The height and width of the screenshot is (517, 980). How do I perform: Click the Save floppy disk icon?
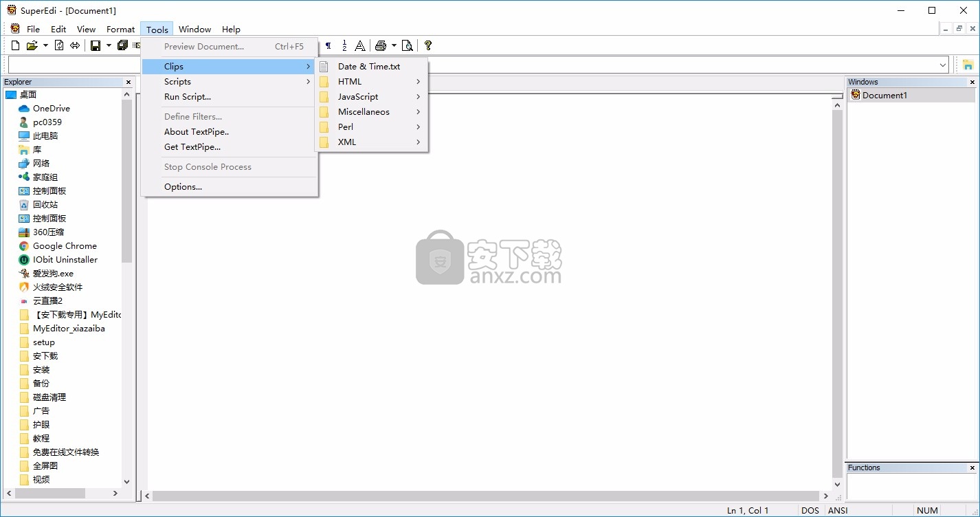click(96, 45)
